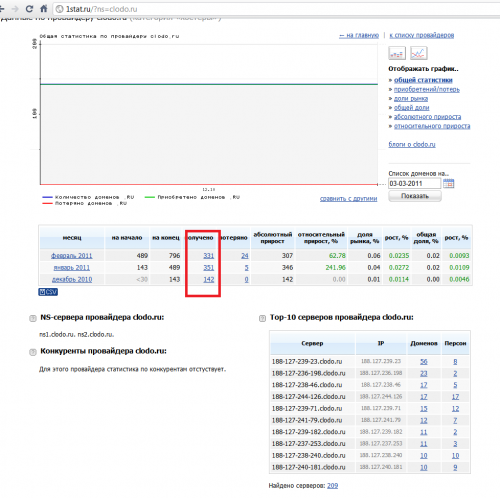Screen dimensions: 500x498
Task: Open к списку провайдеров link
Action: tap(422, 35)
